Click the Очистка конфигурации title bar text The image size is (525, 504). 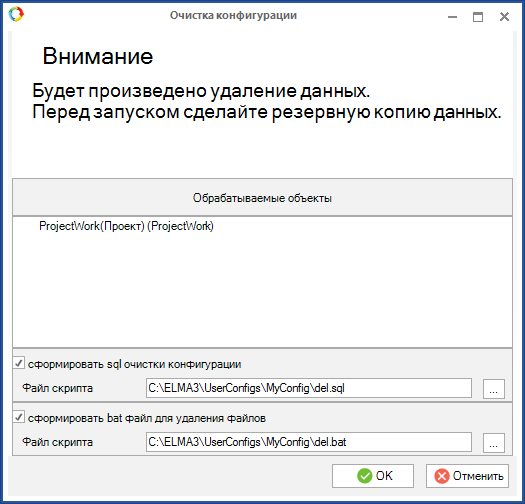233,15
